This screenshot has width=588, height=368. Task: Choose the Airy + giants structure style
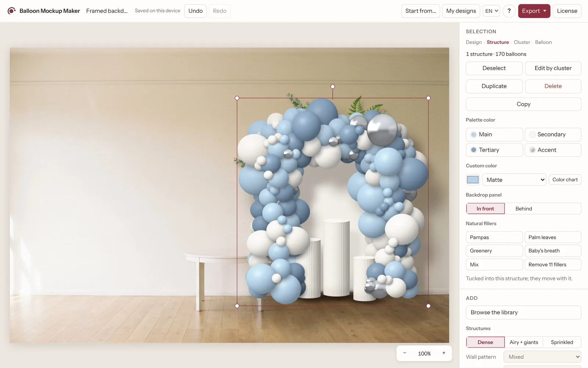(524, 342)
